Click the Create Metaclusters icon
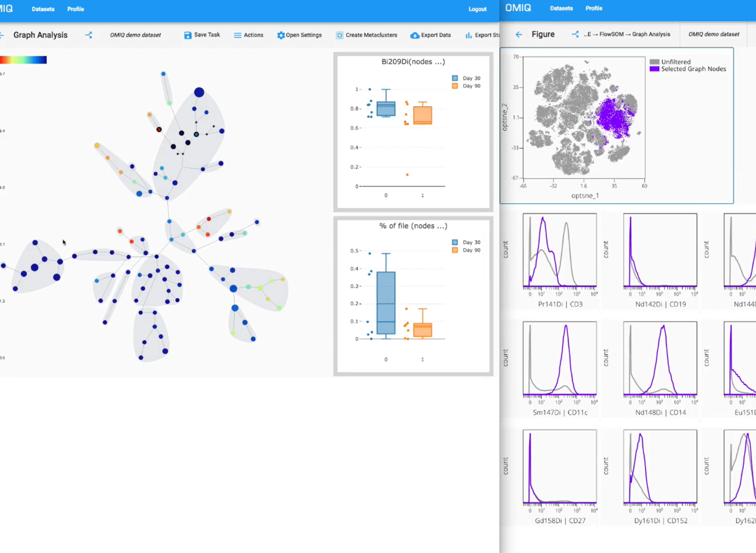 pyautogui.click(x=339, y=35)
